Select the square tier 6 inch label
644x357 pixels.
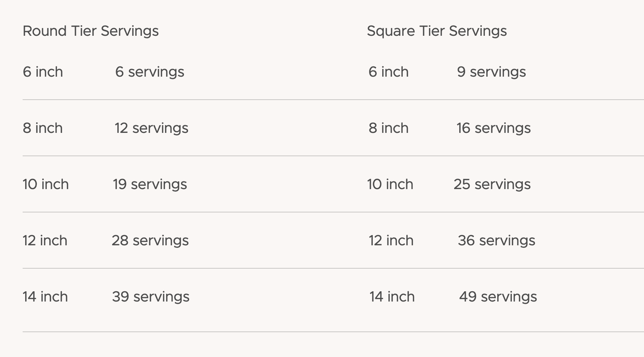tap(388, 72)
